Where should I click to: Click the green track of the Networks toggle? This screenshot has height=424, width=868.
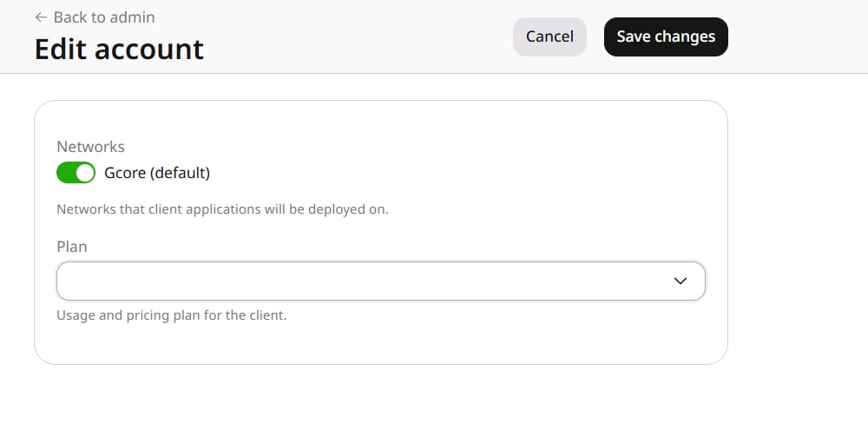(65, 173)
